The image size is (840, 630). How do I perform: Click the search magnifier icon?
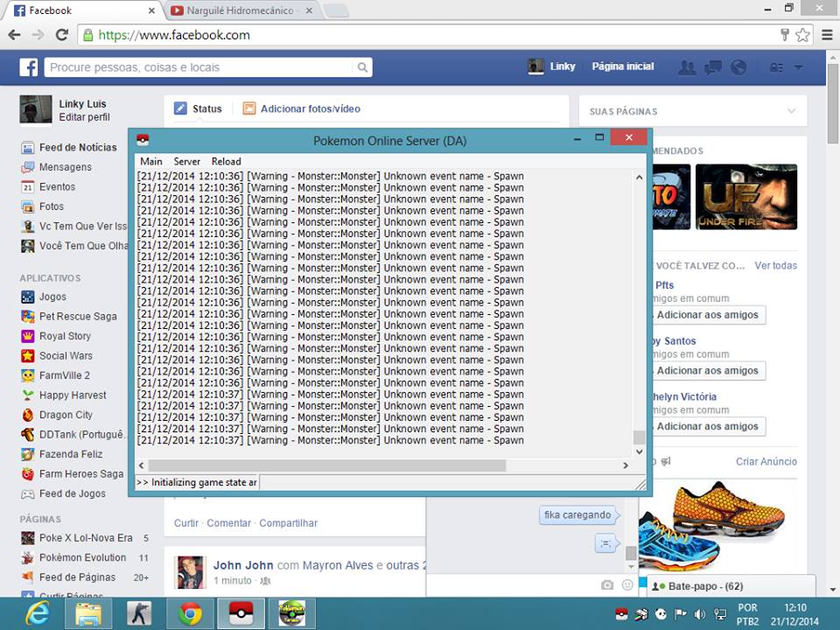pyautogui.click(x=362, y=67)
